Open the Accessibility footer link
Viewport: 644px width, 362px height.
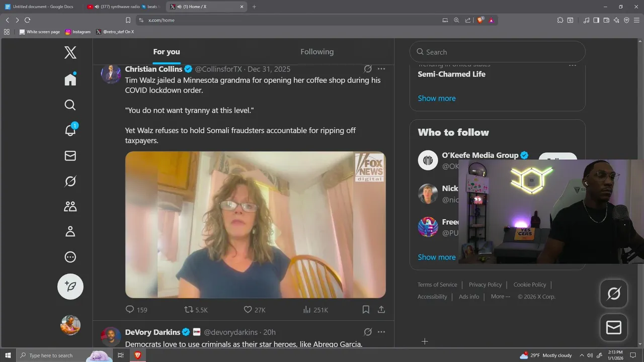click(x=432, y=297)
